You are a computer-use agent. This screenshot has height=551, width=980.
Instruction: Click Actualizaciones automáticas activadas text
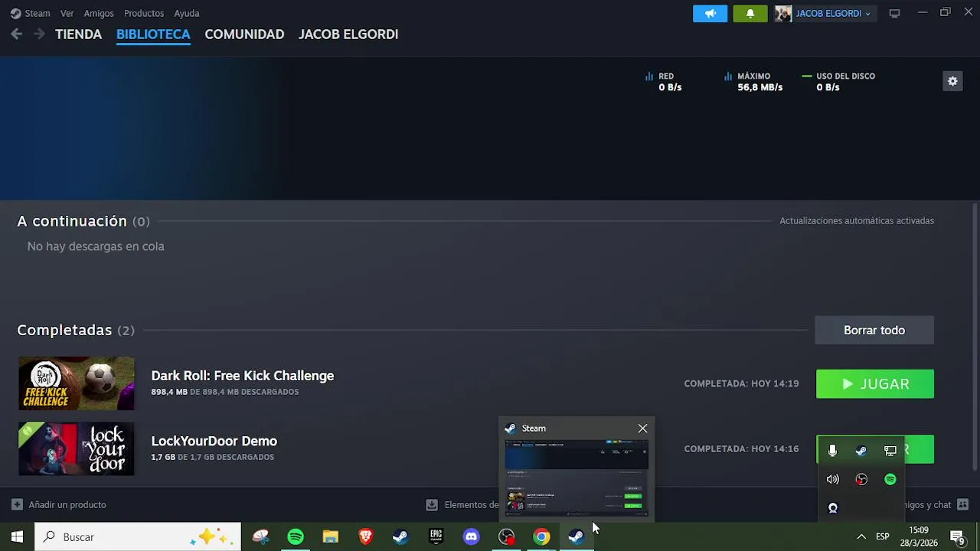(x=857, y=220)
